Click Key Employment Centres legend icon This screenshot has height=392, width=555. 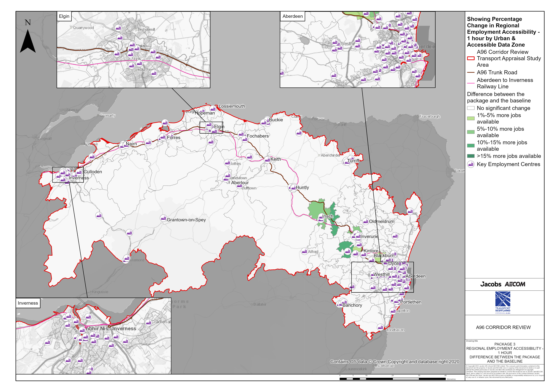pos(471,164)
